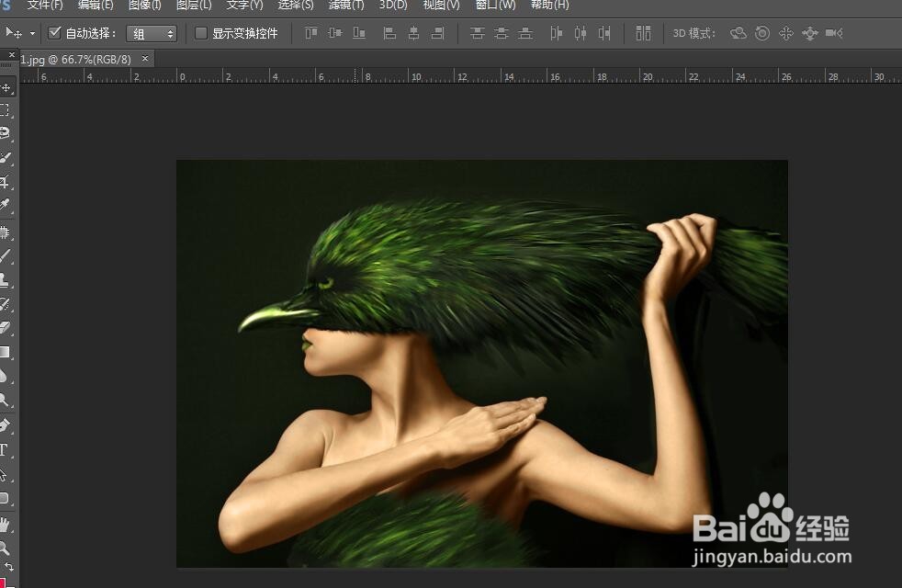902x588 pixels.
Task: Open the 3D(D) menu
Action: click(x=393, y=5)
